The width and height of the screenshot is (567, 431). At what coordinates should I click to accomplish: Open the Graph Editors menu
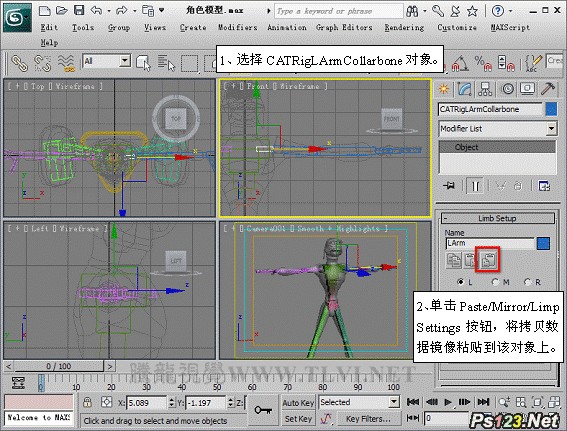344,27
